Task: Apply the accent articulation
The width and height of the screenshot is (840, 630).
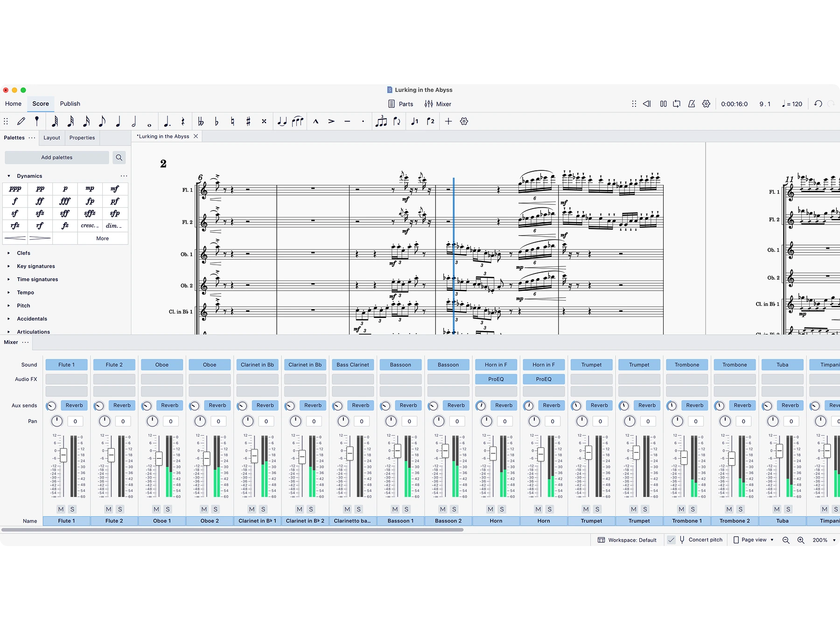Action: (331, 121)
